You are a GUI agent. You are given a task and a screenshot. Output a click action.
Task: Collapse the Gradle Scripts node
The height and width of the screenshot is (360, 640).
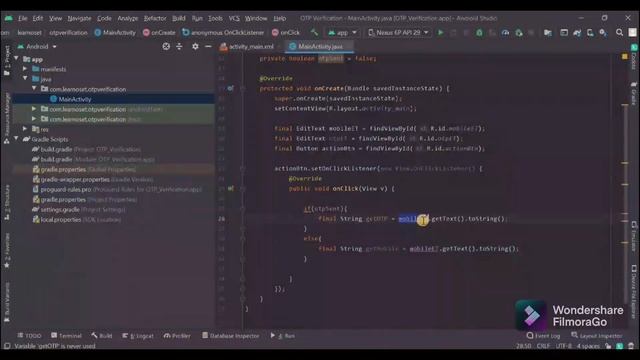point(16,139)
